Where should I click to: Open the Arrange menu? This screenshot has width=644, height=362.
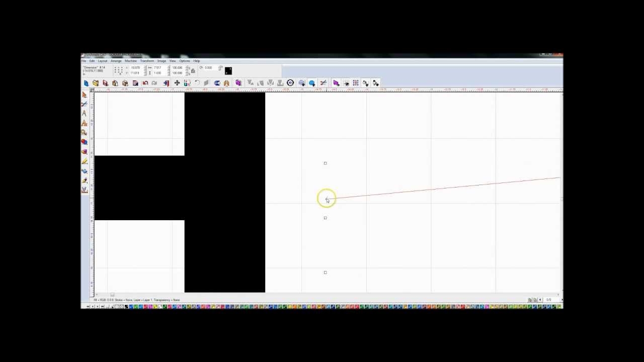[116, 61]
